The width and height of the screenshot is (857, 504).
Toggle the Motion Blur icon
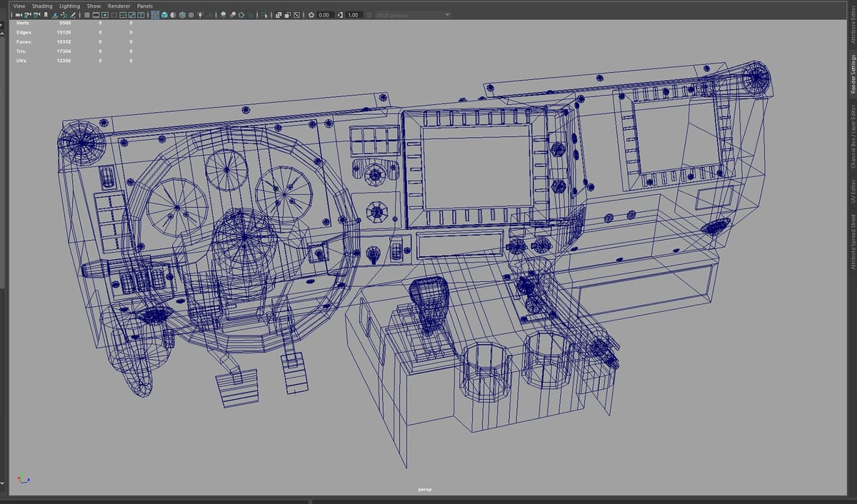click(233, 15)
